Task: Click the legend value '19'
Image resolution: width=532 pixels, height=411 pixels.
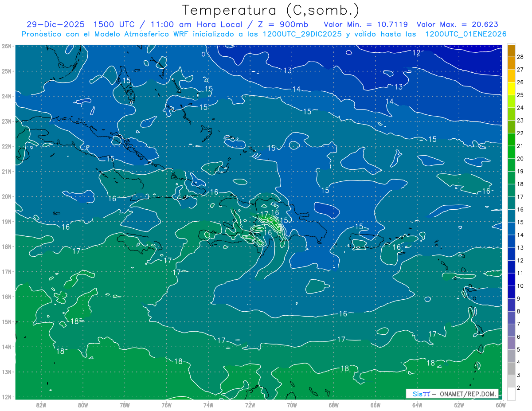Action: [520, 172]
